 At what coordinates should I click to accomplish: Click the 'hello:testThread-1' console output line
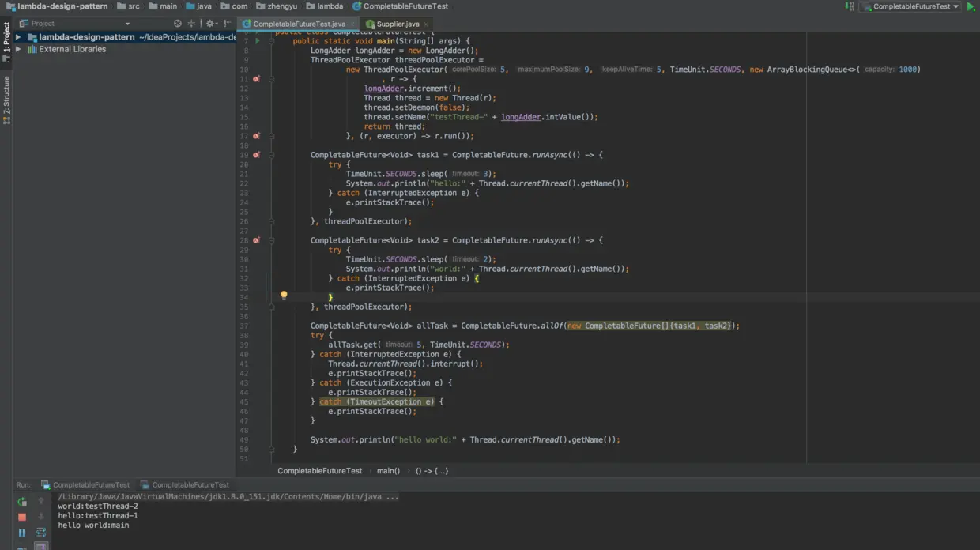98,516
